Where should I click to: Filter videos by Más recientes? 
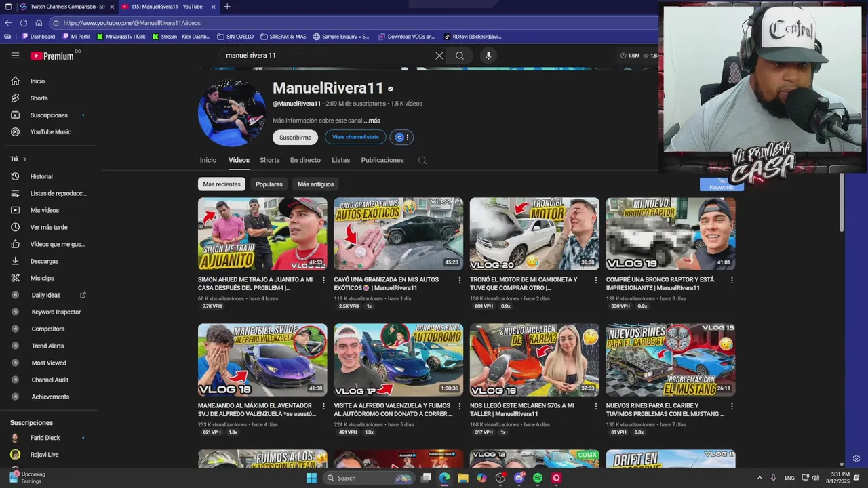(x=222, y=184)
